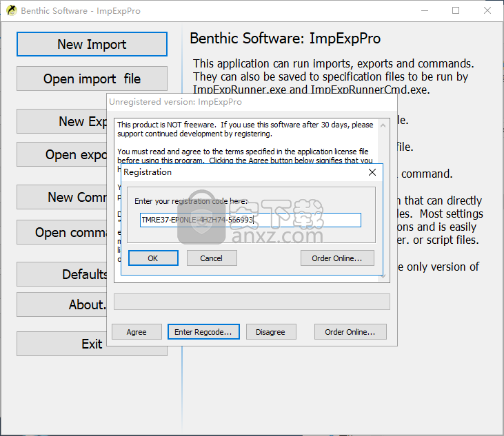Click the Agree button
The image size is (504, 436).
pyautogui.click(x=137, y=332)
